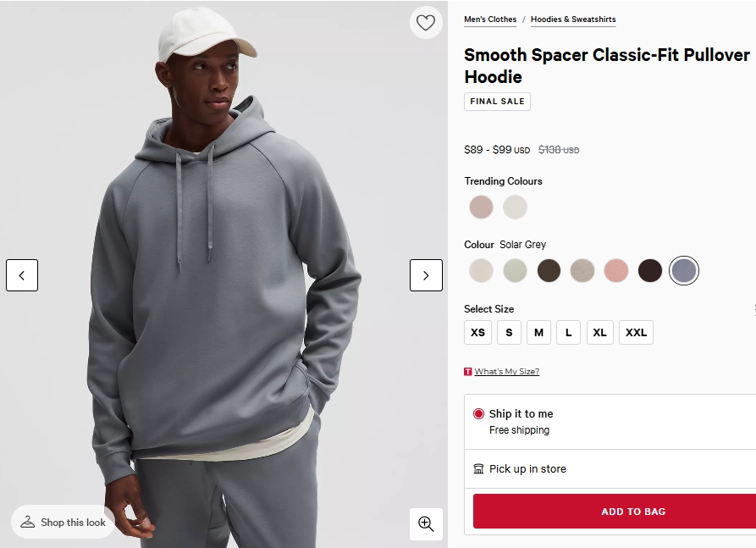Choose the pink colour swatch
The height and width of the screenshot is (548, 756).
point(616,271)
